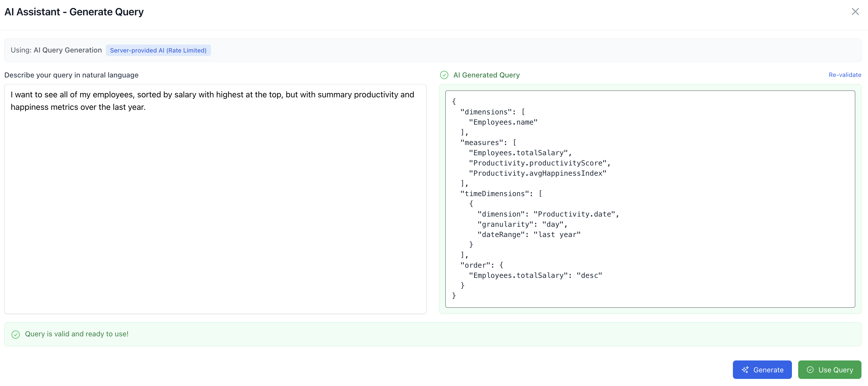Click the dialog title AI Assistant - Generate Query
This screenshot has width=868, height=386.
pyautogui.click(x=74, y=12)
